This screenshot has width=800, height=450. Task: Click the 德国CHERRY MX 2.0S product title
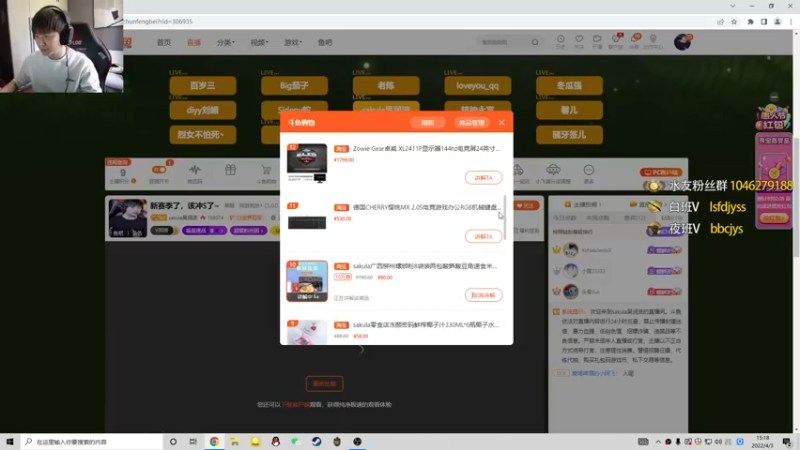[426, 207]
